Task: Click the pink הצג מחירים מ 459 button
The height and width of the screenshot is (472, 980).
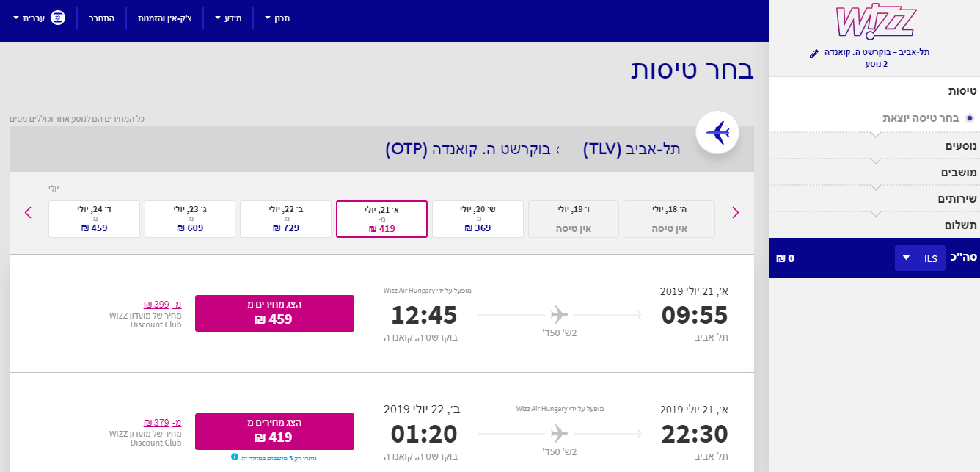Action: click(x=274, y=313)
